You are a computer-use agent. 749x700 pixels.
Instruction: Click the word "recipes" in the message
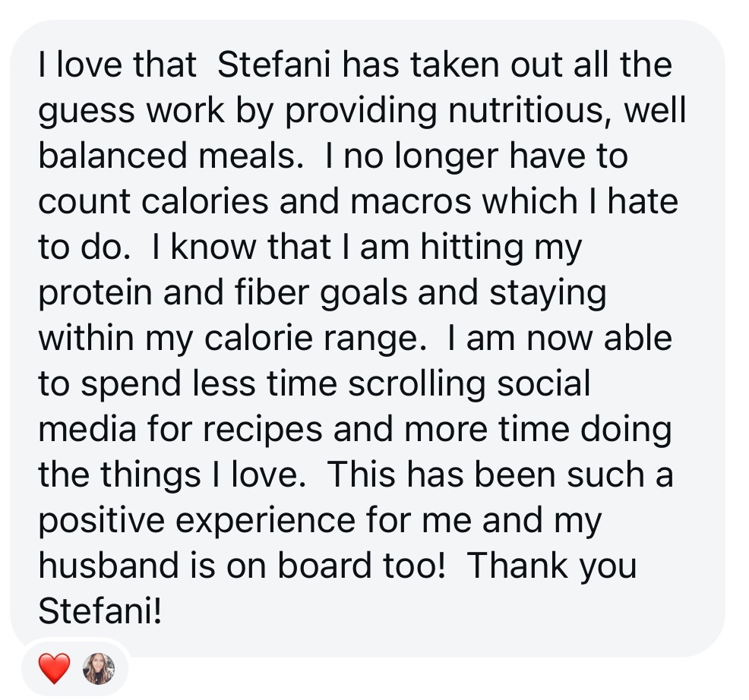pos(263,430)
